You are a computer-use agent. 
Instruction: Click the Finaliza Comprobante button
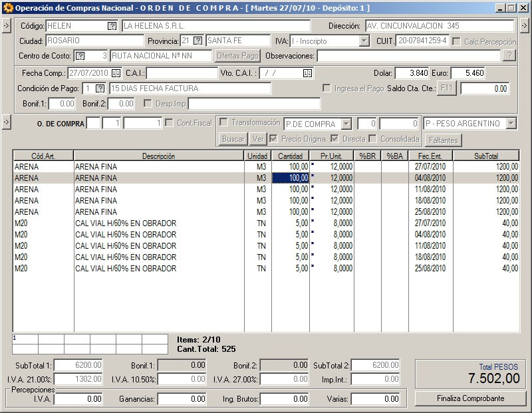click(470, 398)
